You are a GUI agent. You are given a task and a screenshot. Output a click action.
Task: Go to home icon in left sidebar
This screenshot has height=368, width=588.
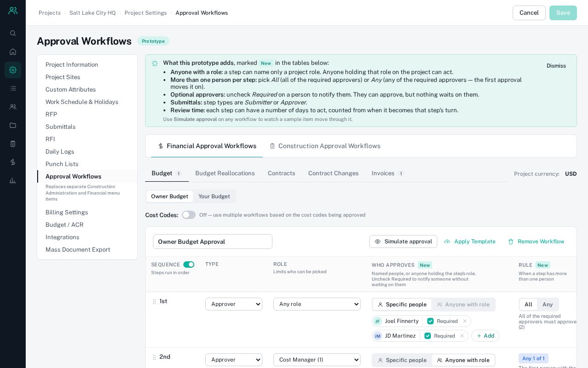pos(13,52)
